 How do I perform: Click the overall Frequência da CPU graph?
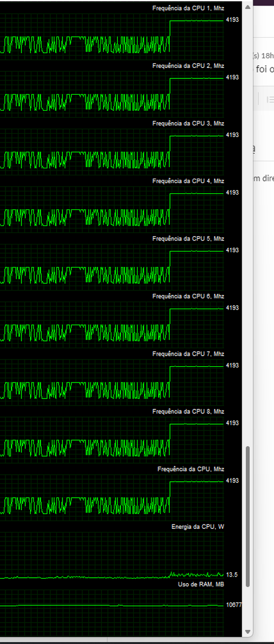tap(112, 494)
